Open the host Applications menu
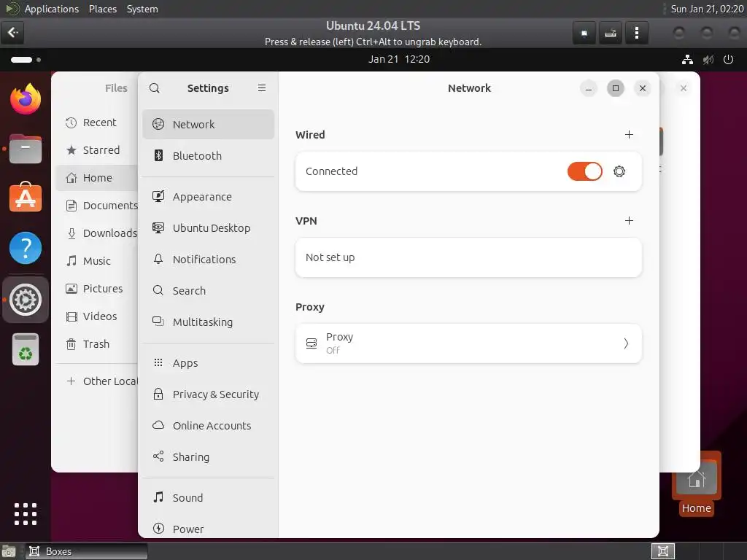747x560 pixels. click(52, 9)
